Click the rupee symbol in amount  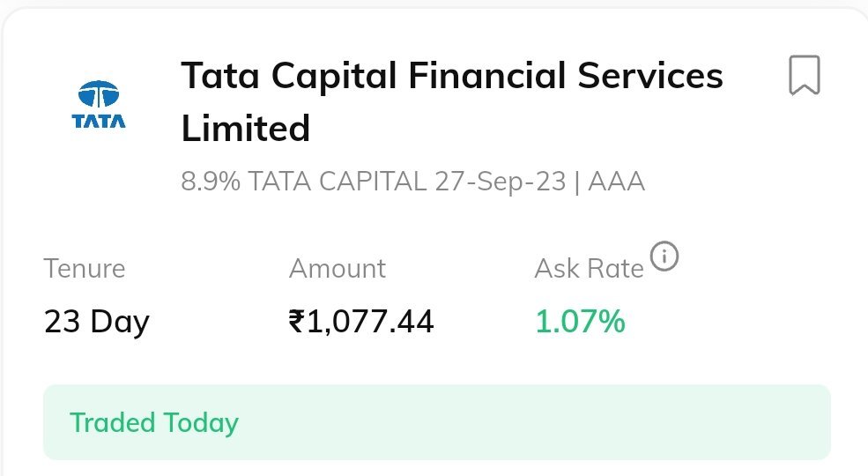click(296, 322)
